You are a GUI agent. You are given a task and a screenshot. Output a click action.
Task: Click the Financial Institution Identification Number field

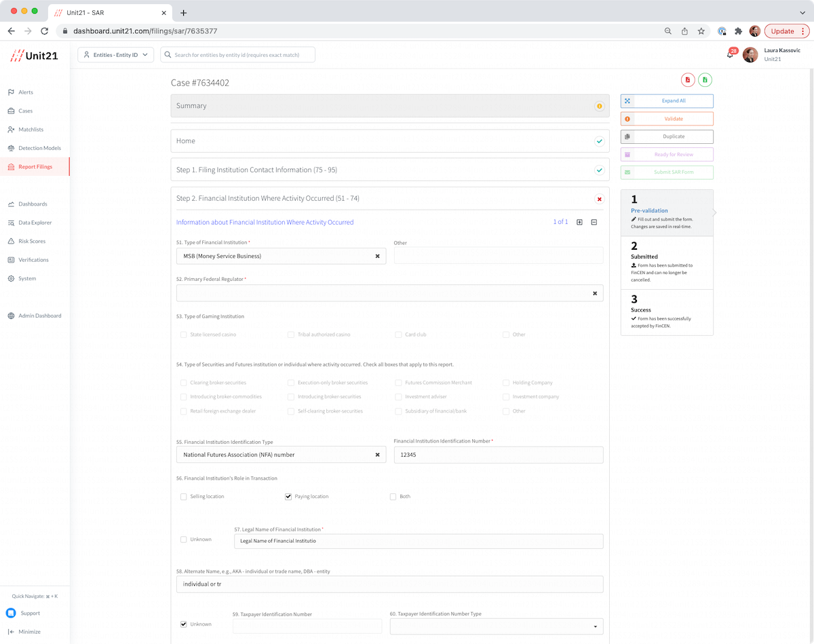pyautogui.click(x=498, y=455)
